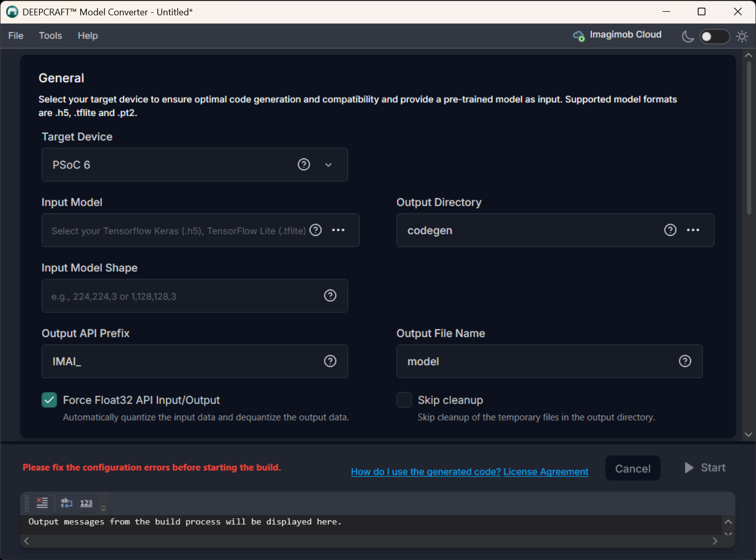756x560 pixels.
Task: Click the Input Model Shape field
Action: coord(195,296)
